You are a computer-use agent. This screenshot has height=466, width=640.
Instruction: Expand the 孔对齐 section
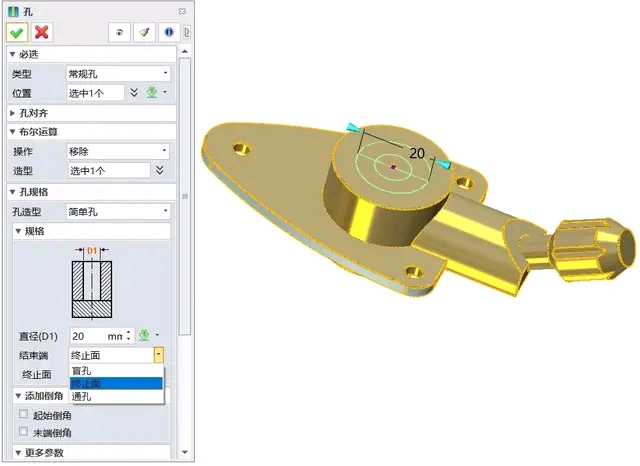point(12,113)
